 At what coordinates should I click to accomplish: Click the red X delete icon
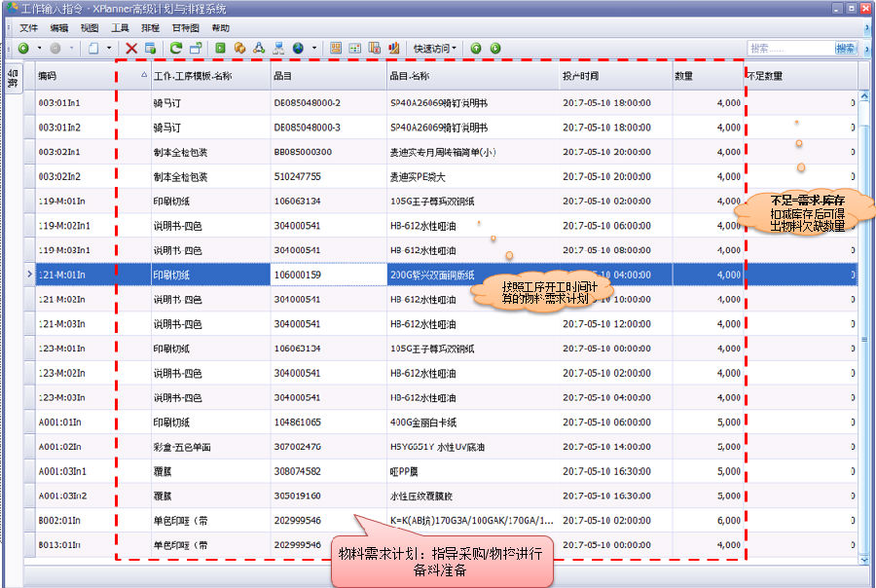[x=131, y=48]
